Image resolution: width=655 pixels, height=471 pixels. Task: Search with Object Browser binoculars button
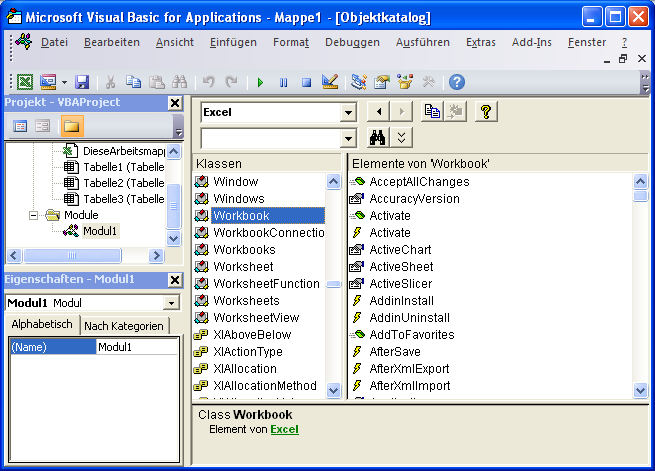point(378,137)
